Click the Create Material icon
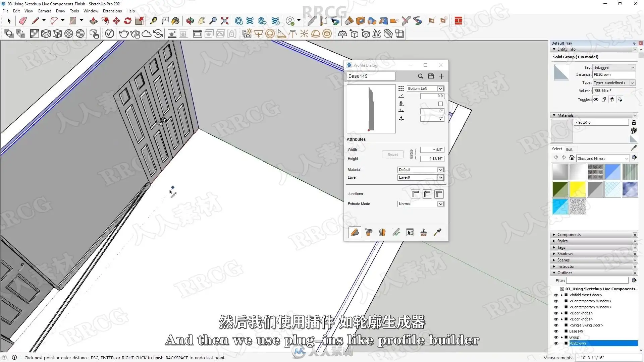 [634, 130]
